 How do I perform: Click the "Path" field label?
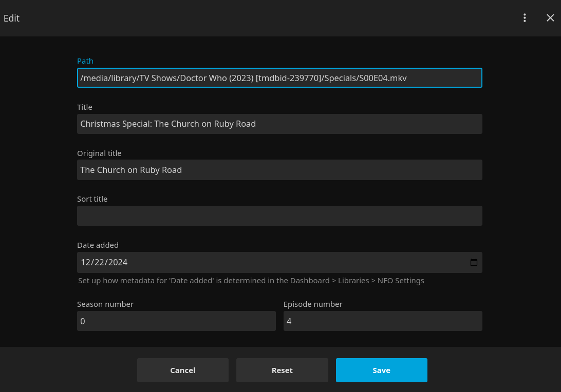point(85,61)
